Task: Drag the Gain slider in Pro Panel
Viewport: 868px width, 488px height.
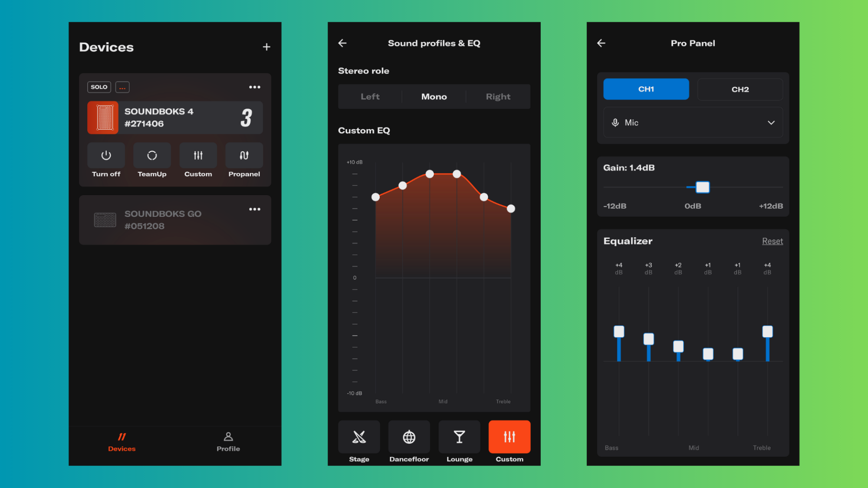Action: (x=702, y=187)
